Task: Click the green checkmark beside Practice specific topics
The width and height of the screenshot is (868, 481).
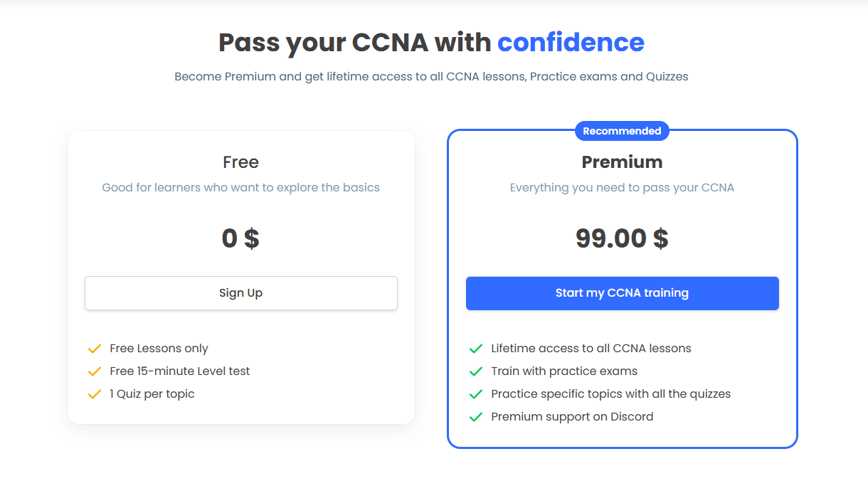Action: pos(475,393)
